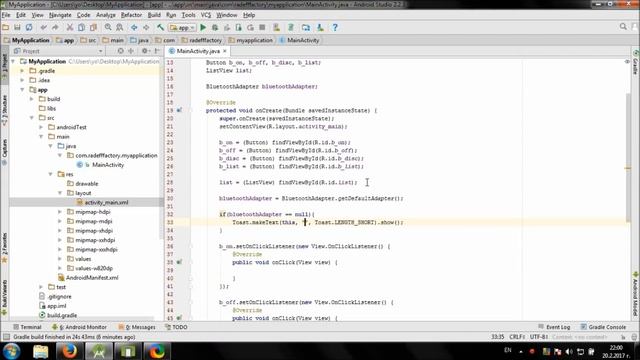Viewport: 640px width, 360px height.
Task: Click the Synchronize toolbar icon
Action: tap(29, 27)
